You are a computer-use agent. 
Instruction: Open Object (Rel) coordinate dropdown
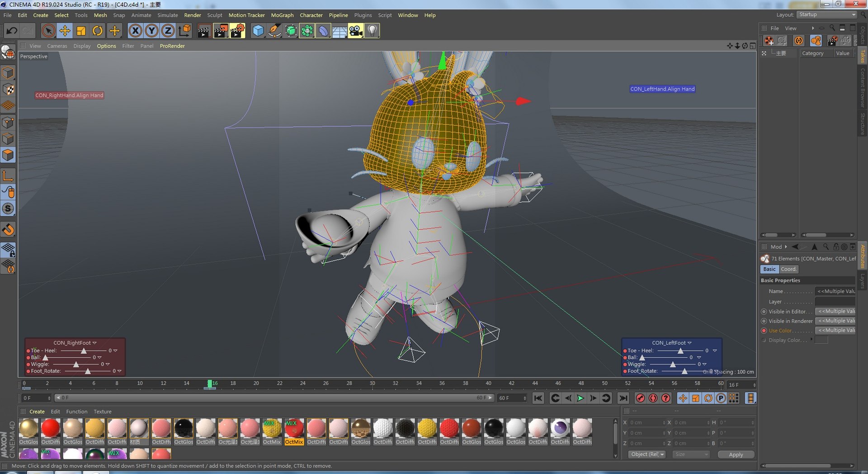coord(646,454)
